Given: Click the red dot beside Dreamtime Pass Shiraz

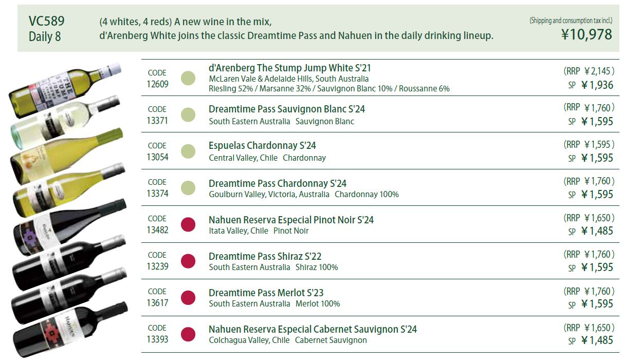Looking at the screenshot, I should click(x=188, y=261).
